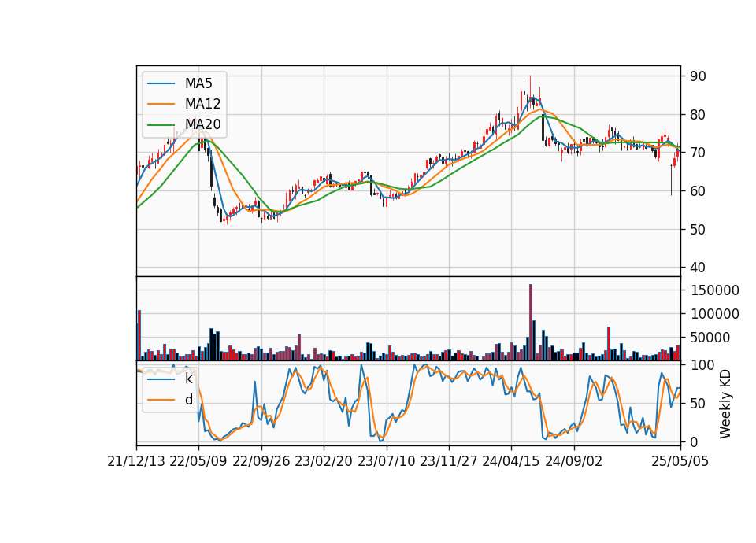756x543 pixels.
Task: Click the MA12 legend label
Action: tap(202, 104)
